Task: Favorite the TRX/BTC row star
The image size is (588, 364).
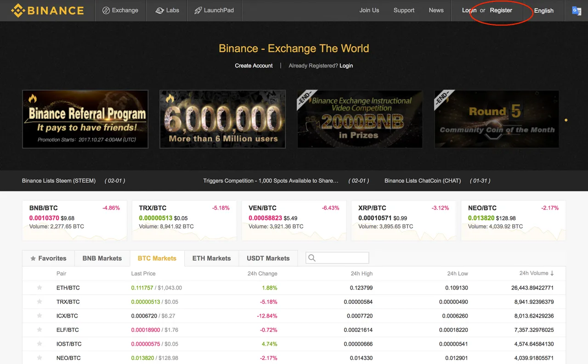Action: click(40, 302)
